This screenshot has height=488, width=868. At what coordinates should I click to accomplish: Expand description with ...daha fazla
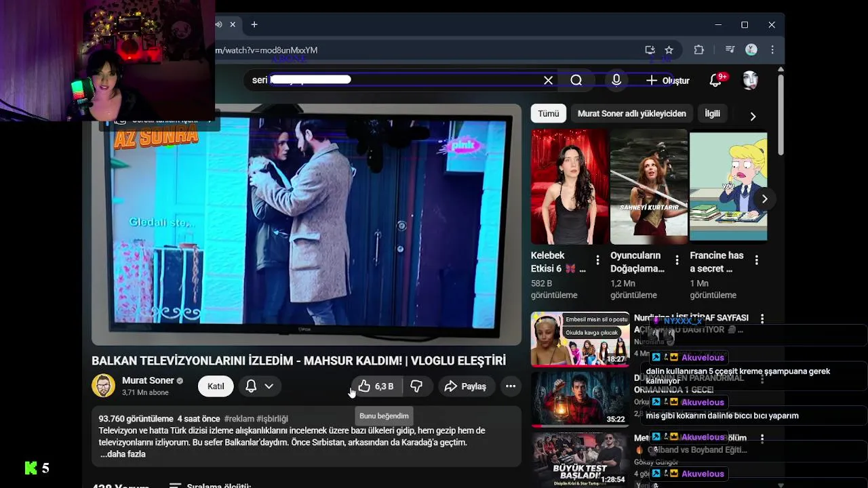click(123, 454)
